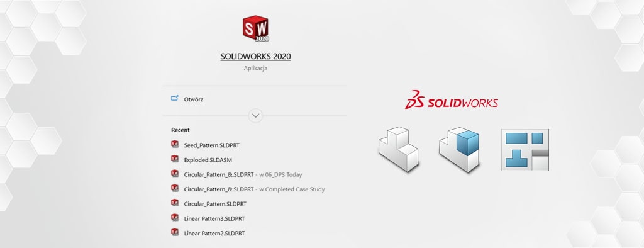Viewport: 644px width, 248px height.
Task: Click the icon beside Circular_Pattern.SLDPRT
Action: click(x=175, y=203)
